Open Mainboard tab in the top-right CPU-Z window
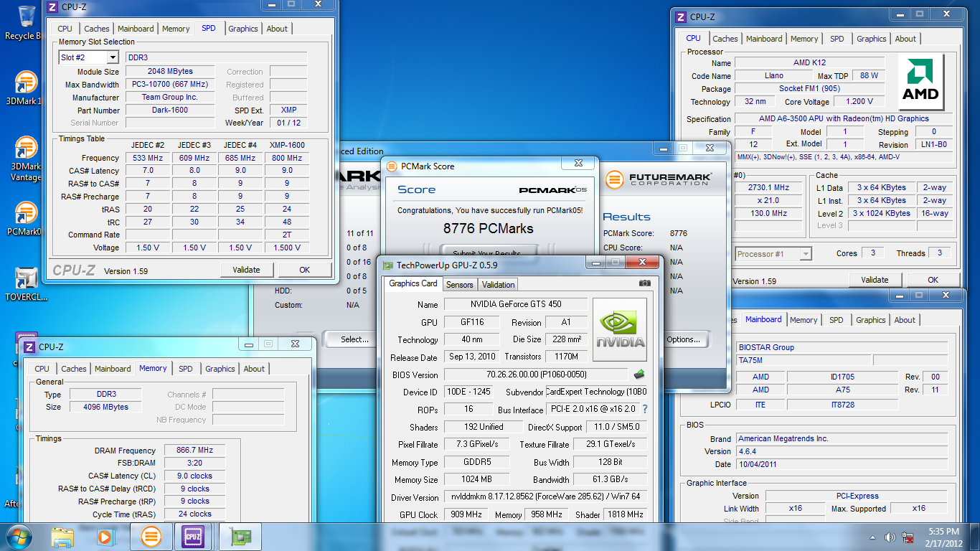980x551 pixels. [x=763, y=39]
